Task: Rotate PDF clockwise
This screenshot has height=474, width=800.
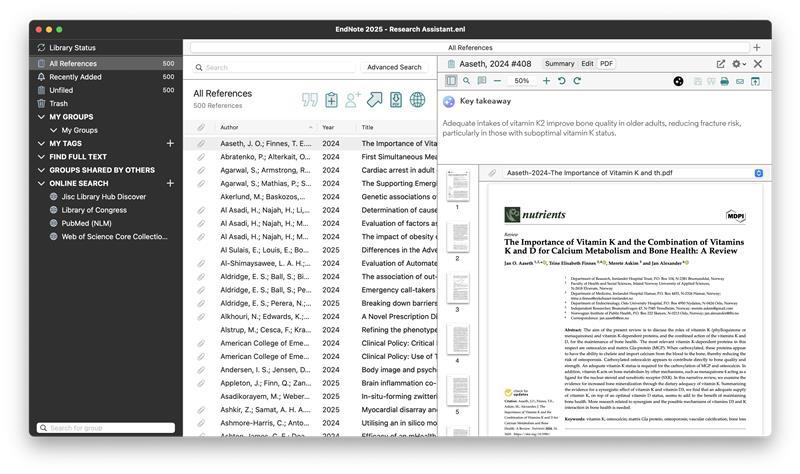Action: (577, 81)
